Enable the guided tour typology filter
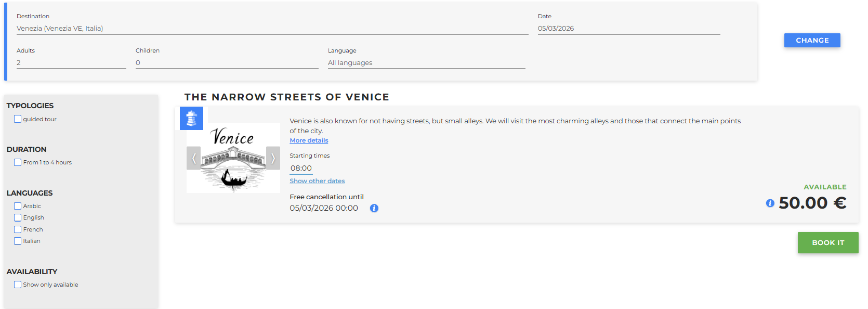 click(x=18, y=119)
